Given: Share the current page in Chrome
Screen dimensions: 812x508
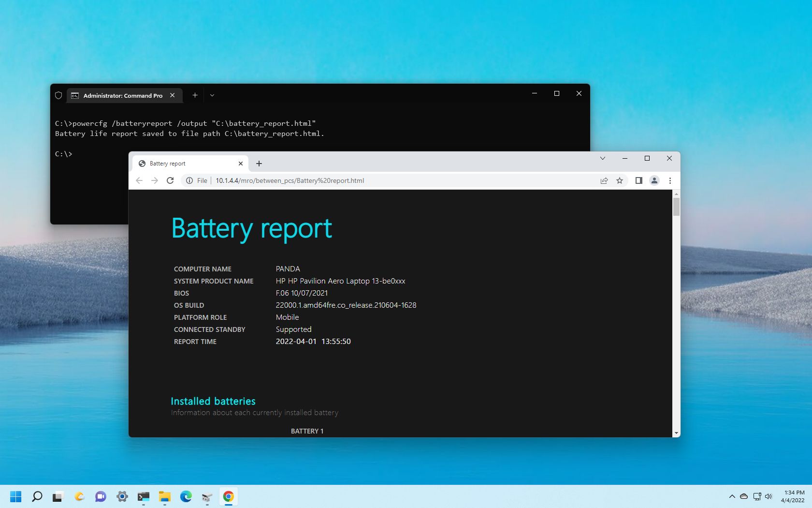Looking at the screenshot, I should [x=604, y=180].
